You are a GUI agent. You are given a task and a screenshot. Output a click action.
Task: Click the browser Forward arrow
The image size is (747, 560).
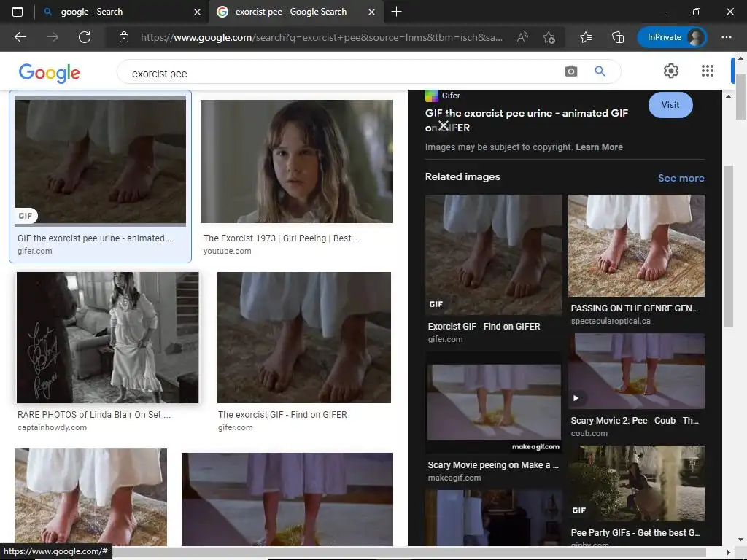click(x=53, y=37)
